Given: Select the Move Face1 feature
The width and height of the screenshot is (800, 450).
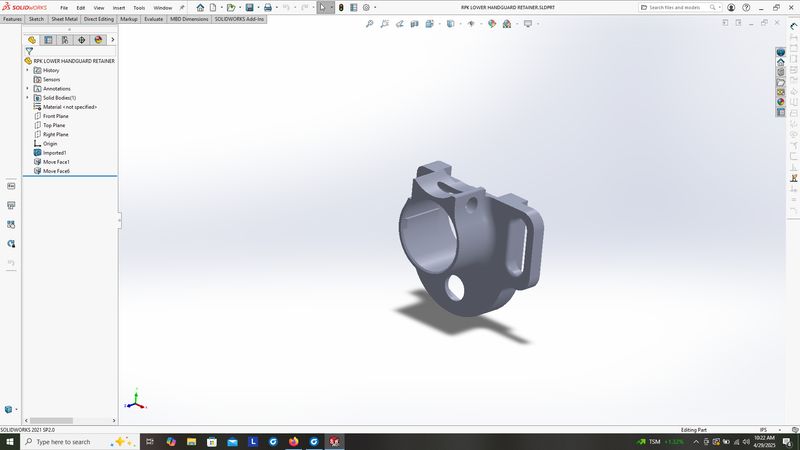Looking at the screenshot, I should click(55, 161).
